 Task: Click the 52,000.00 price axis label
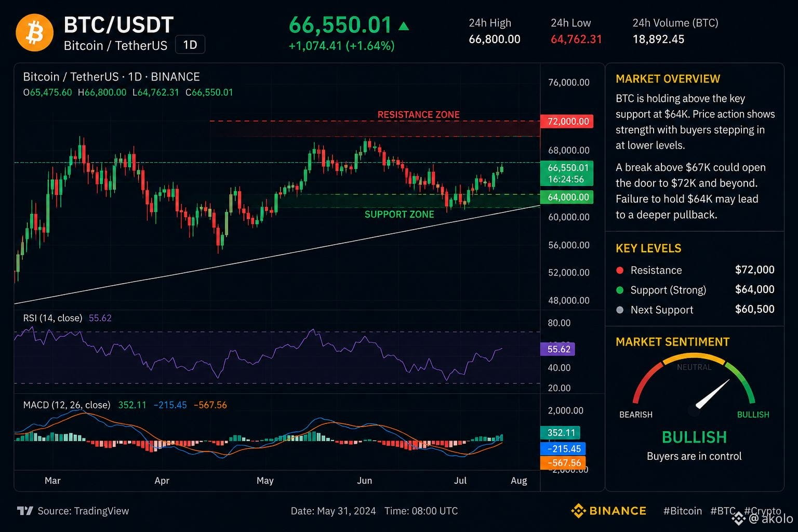[569, 273]
